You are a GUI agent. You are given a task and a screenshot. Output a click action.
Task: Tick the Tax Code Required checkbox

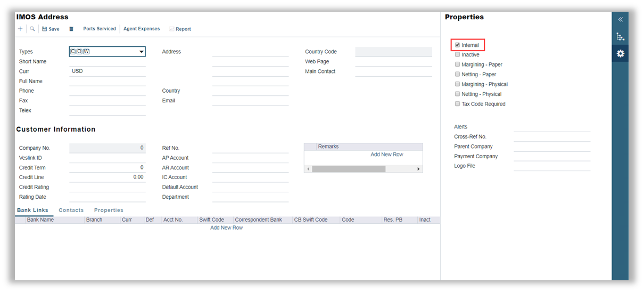(458, 104)
